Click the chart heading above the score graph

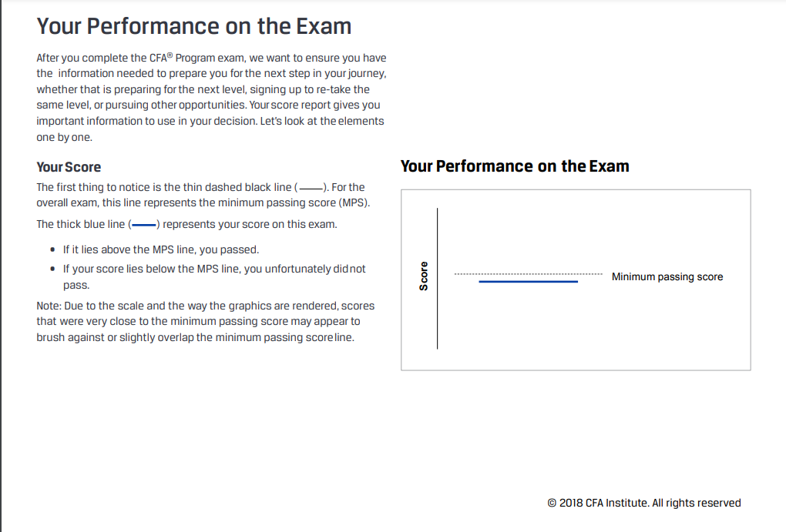coord(515,166)
